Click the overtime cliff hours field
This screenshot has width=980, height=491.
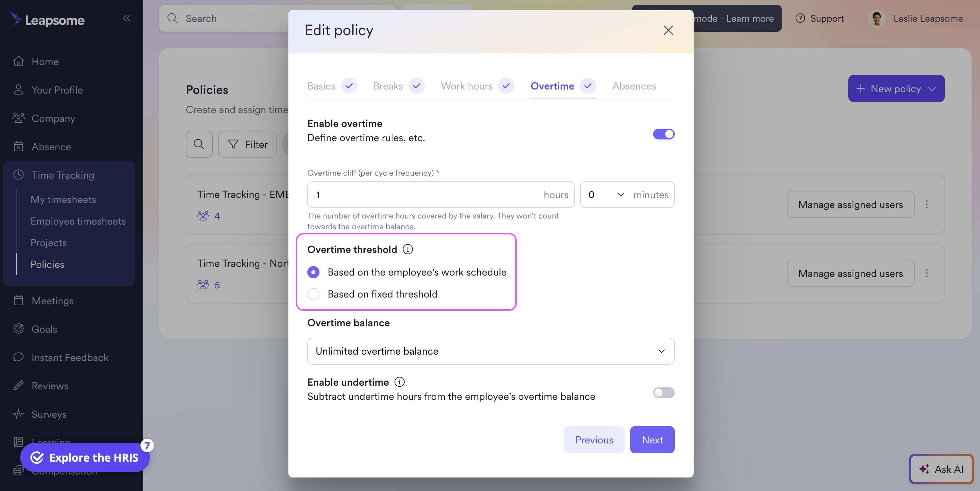click(x=441, y=195)
